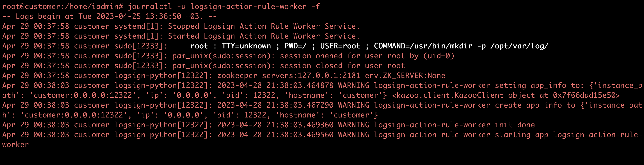
Task: Click the 'Started Logsign Action Rule Worker Service' line
Action: pyautogui.click(x=181, y=36)
